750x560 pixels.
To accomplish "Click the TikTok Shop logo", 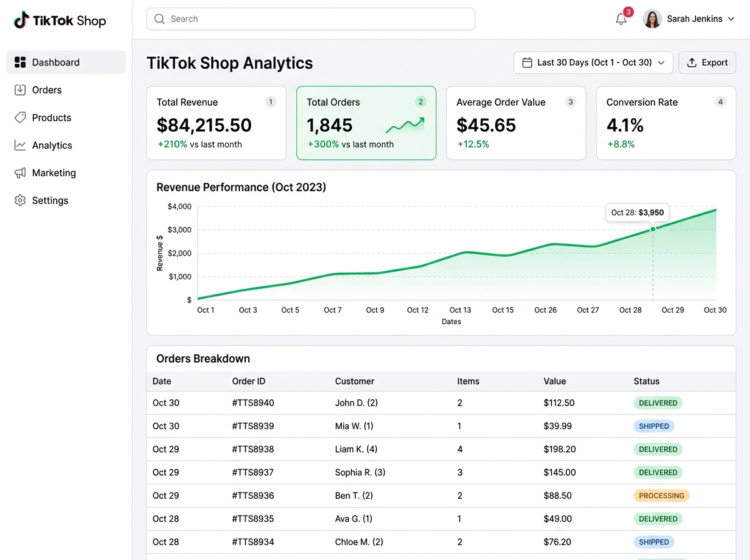I will 60,21.
